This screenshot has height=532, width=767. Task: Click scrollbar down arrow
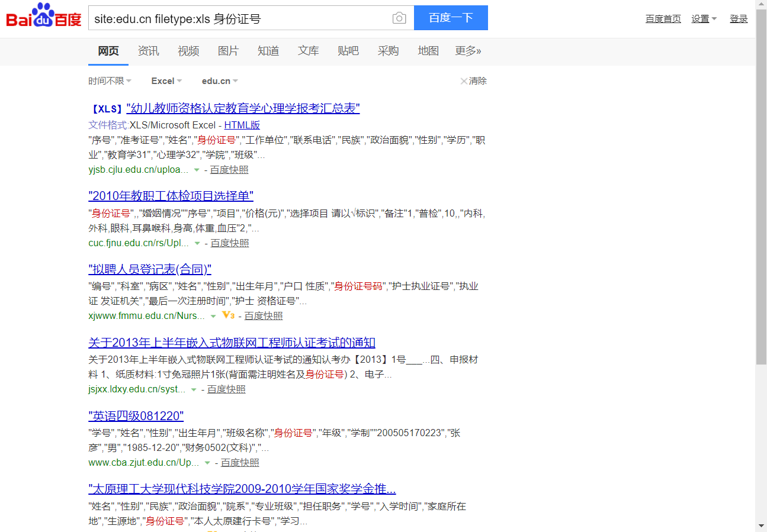click(x=761, y=526)
